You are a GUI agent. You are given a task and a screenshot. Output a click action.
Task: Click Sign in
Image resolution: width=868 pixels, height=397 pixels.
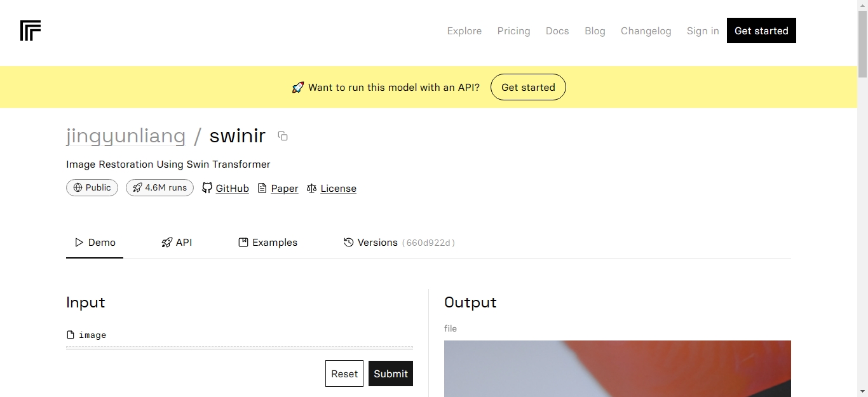coord(703,30)
